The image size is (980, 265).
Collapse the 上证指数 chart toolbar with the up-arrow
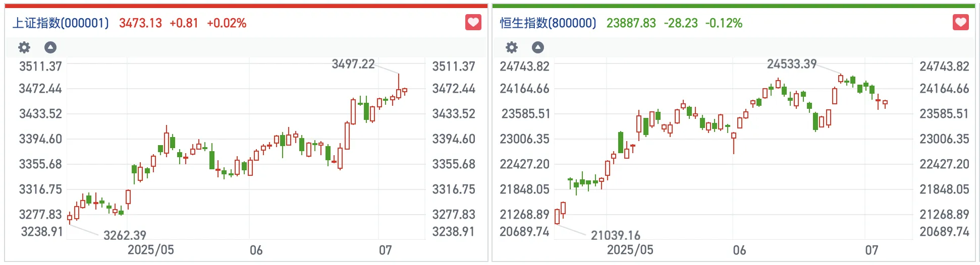(x=50, y=47)
